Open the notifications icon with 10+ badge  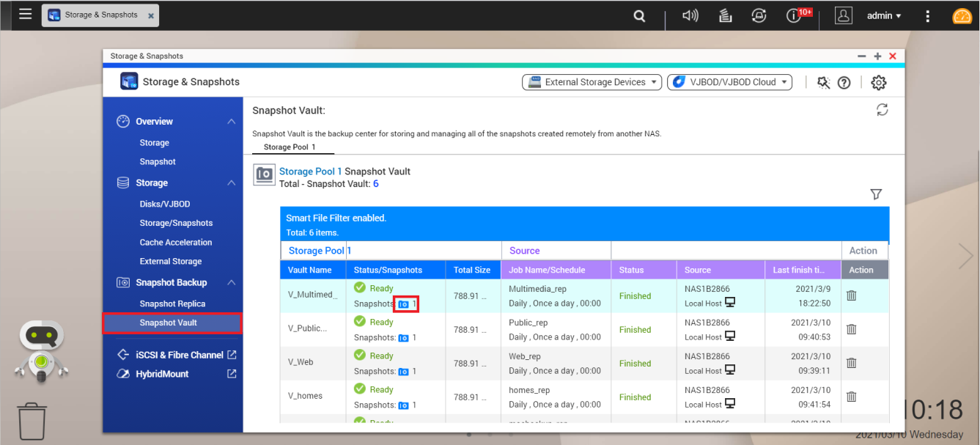[x=795, y=15]
